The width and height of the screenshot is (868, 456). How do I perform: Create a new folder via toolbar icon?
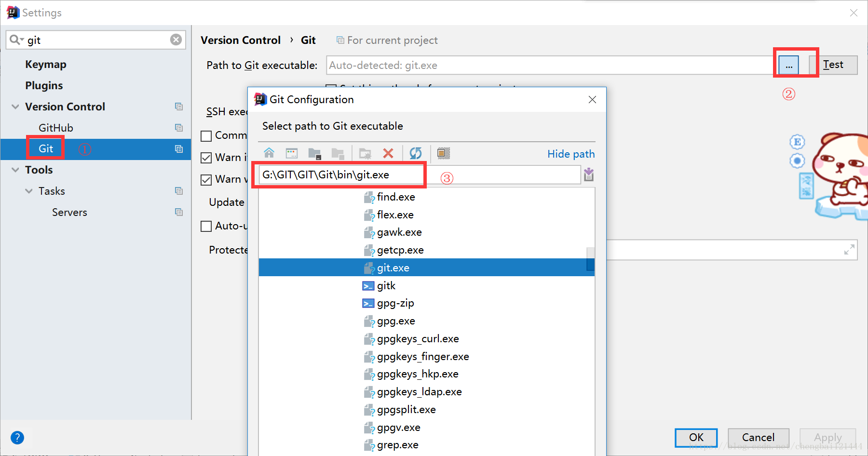click(x=365, y=153)
